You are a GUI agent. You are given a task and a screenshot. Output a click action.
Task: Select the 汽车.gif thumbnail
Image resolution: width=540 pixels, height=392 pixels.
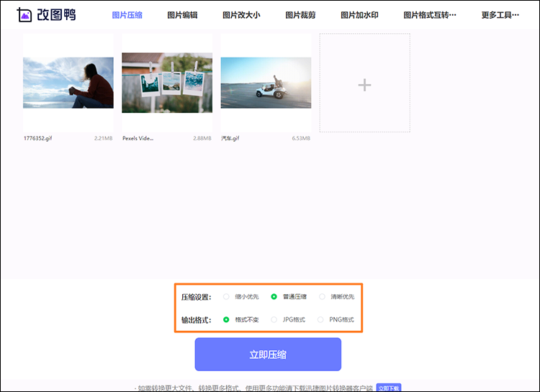[266, 83]
